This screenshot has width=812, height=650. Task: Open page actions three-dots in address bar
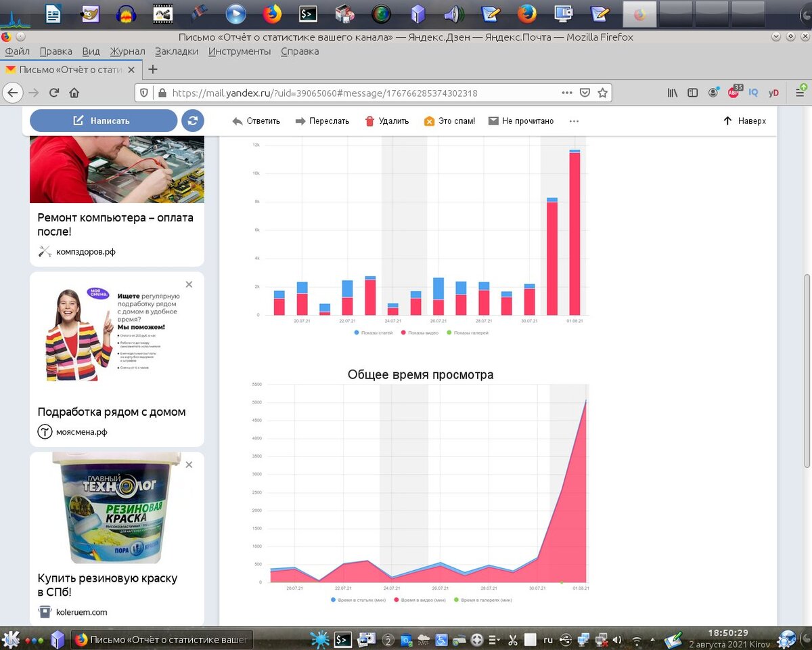coord(567,93)
